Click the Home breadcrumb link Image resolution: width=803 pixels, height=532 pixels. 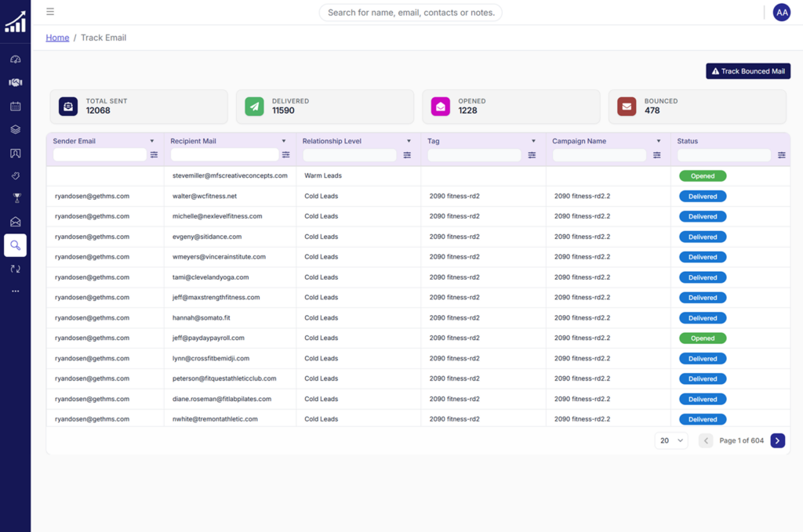click(x=57, y=38)
